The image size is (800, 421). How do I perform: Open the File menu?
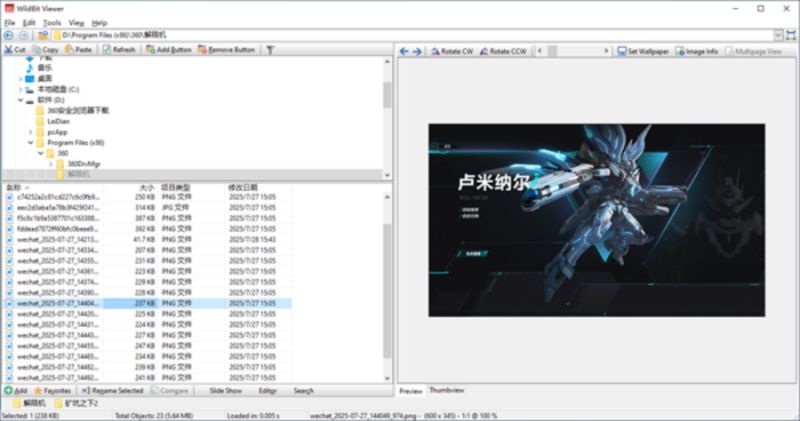(10, 22)
